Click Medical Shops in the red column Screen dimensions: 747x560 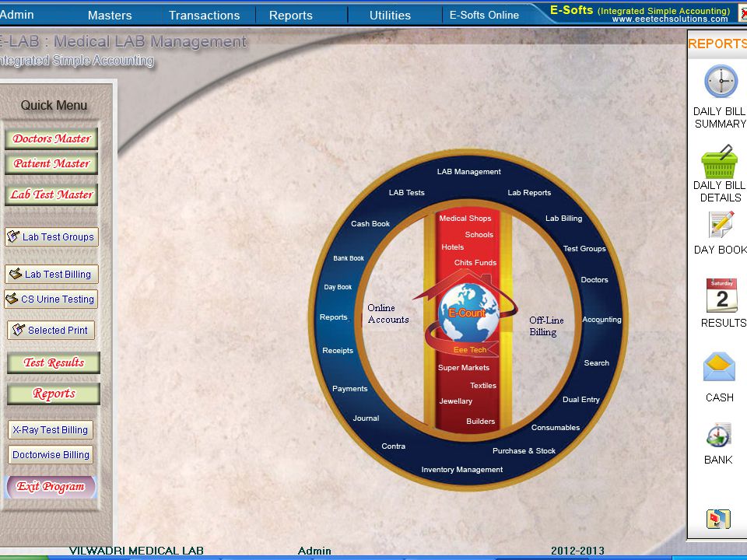tap(465, 218)
